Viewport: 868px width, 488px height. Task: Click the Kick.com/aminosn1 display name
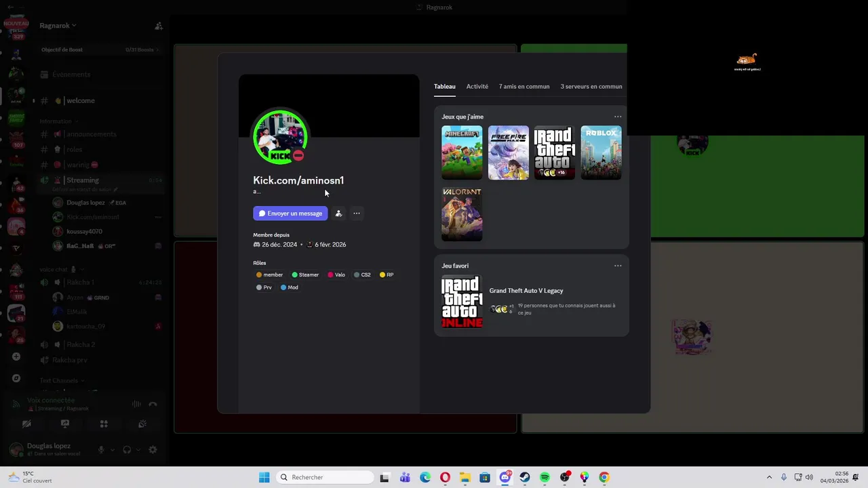point(298,180)
